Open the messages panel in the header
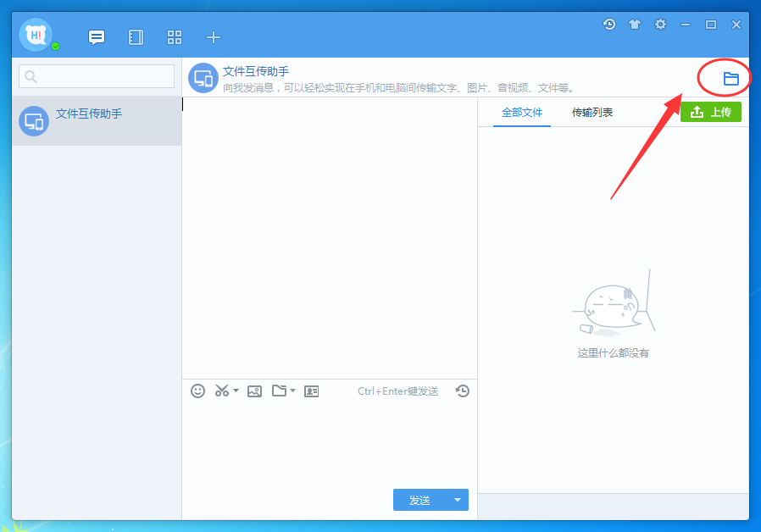Viewport: 761px width, 532px height. [x=96, y=36]
